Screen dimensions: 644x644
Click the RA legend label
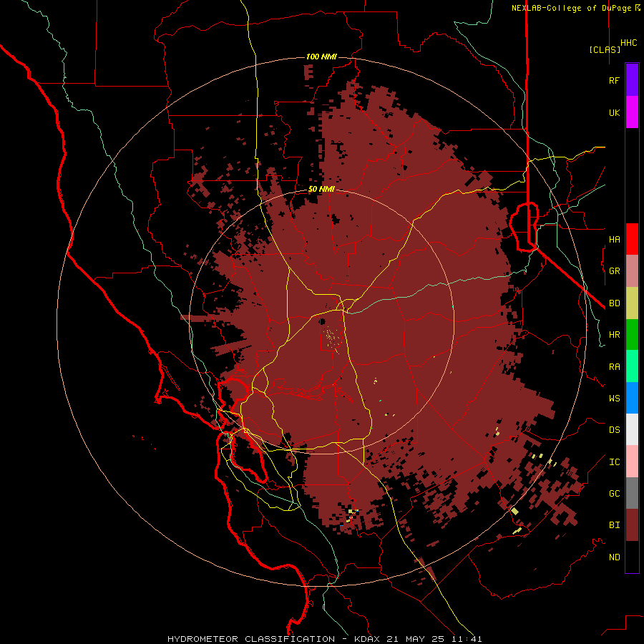tap(614, 367)
